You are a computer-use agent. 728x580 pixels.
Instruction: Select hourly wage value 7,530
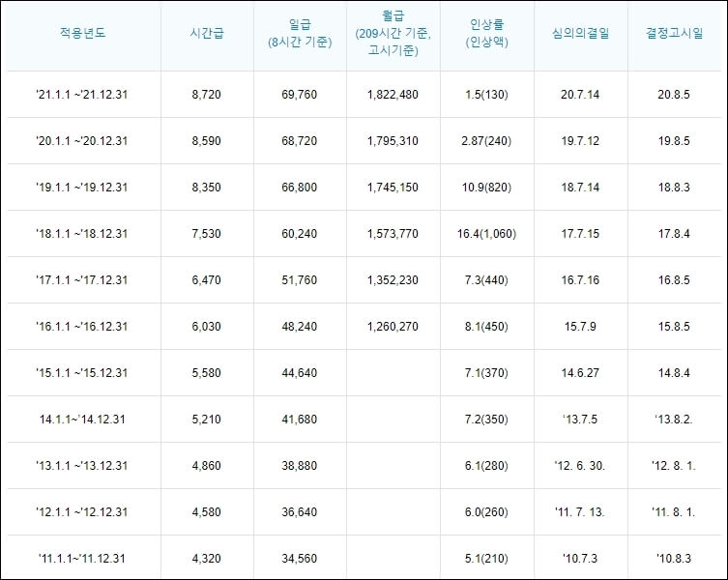click(x=207, y=234)
